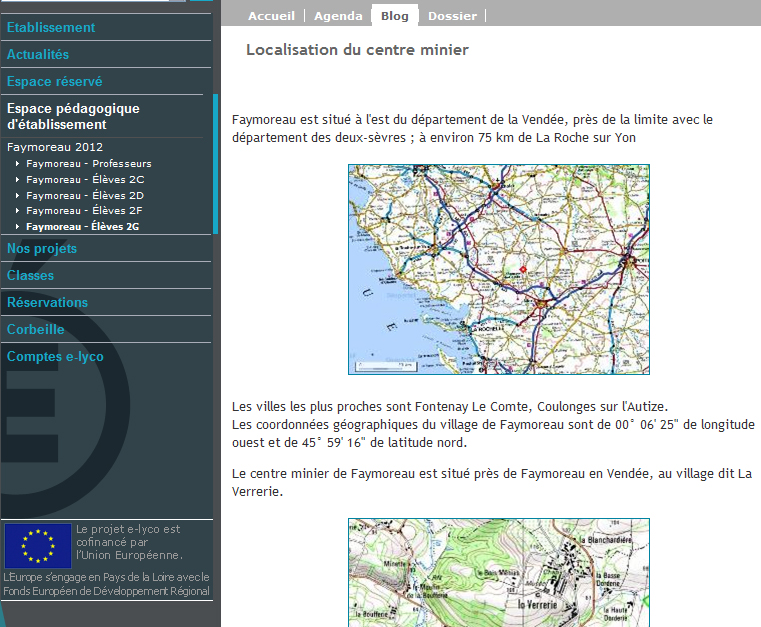Expand arrow next to Faymoreau - Élèves 2C
This screenshot has width=761, height=627.
[x=17, y=180]
